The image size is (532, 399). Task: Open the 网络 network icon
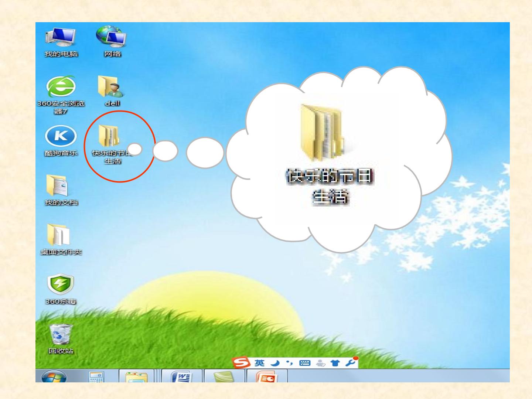[112, 42]
